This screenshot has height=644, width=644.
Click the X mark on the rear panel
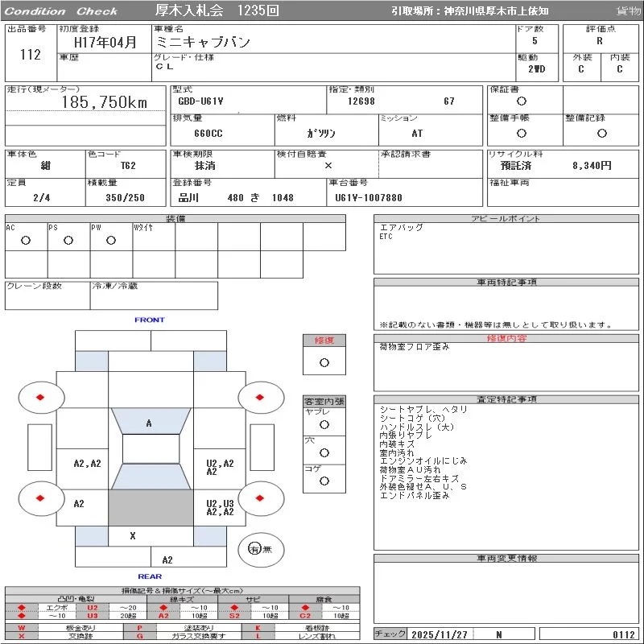tap(133, 535)
